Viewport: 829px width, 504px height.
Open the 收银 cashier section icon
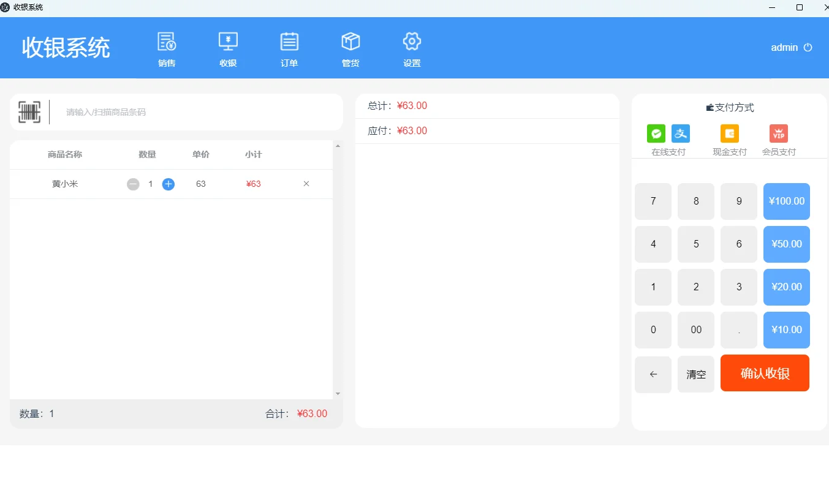click(228, 42)
